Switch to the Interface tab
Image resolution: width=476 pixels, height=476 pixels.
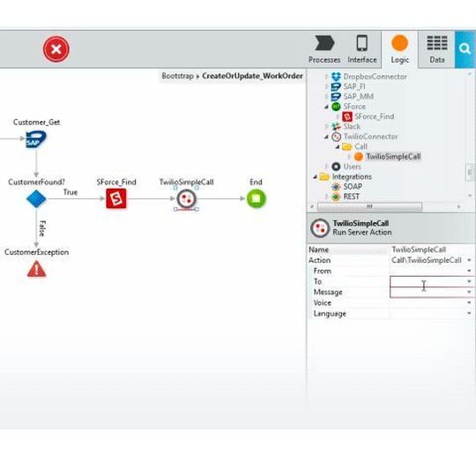pyautogui.click(x=362, y=49)
